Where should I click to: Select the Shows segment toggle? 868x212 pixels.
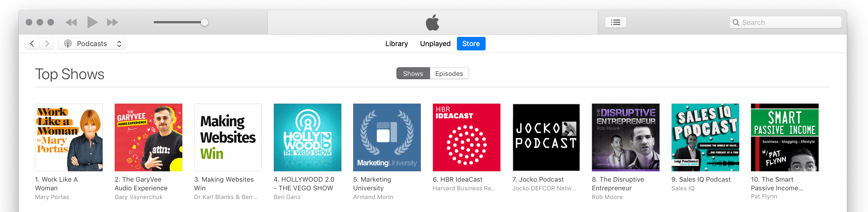click(x=413, y=73)
